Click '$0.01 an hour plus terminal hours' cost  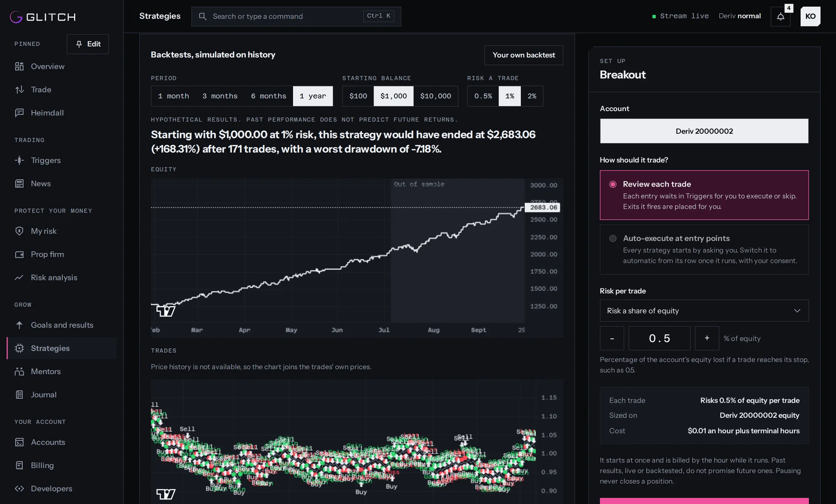click(x=743, y=431)
